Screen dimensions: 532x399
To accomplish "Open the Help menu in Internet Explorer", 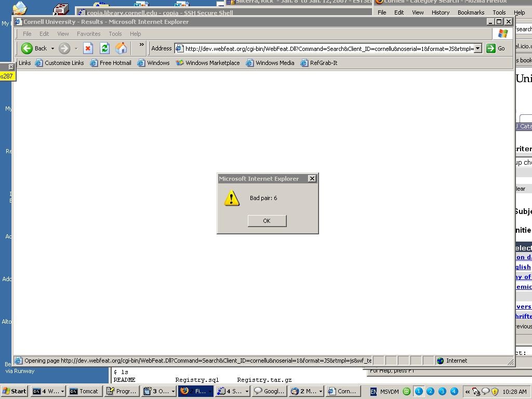I will click(136, 34).
